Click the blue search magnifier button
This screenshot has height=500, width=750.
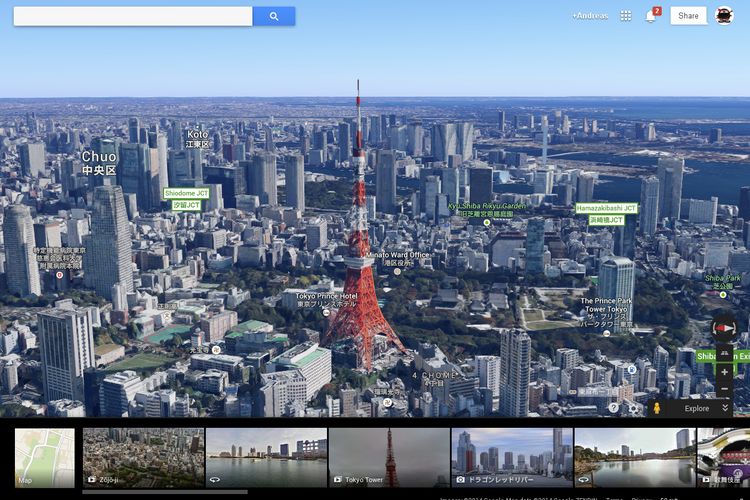(x=273, y=16)
